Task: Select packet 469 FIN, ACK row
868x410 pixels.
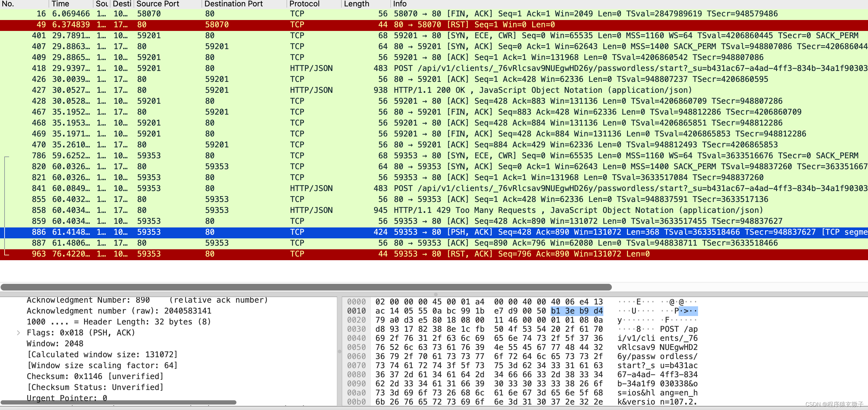Action: (434, 134)
